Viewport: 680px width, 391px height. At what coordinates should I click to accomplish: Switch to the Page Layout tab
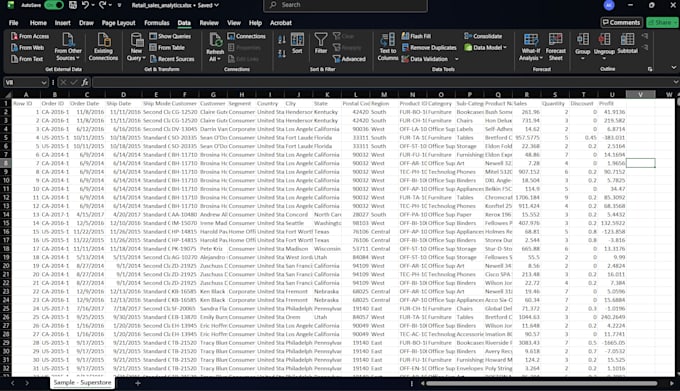(118, 23)
